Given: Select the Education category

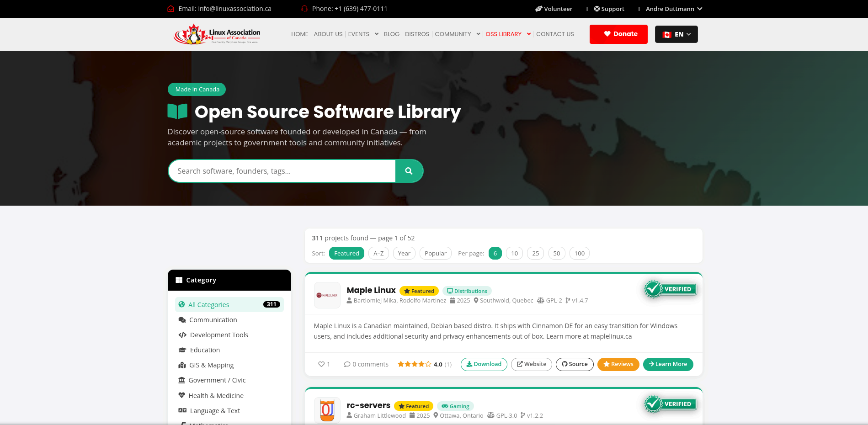Looking at the screenshot, I should (229, 350).
